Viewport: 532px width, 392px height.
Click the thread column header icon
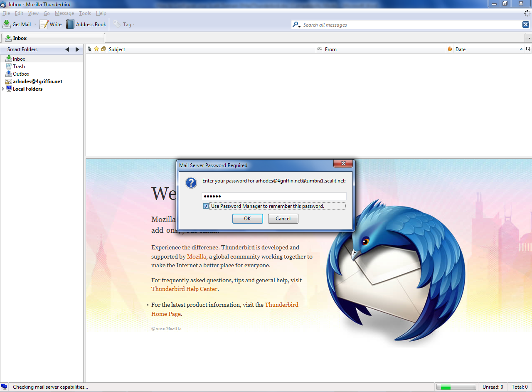89,49
